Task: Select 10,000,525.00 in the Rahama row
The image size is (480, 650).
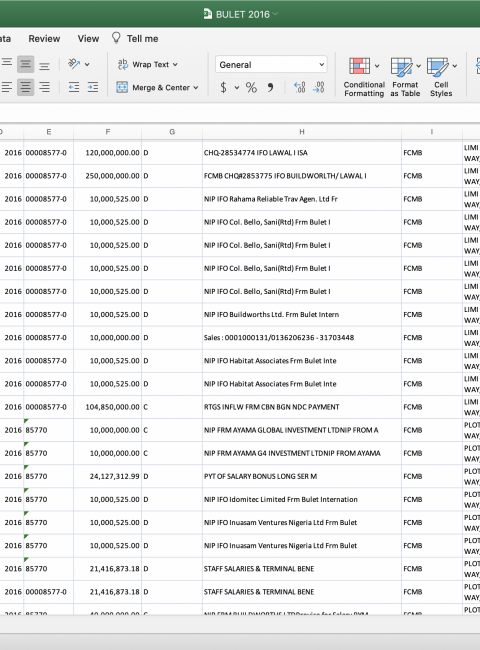Action: click(x=107, y=199)
